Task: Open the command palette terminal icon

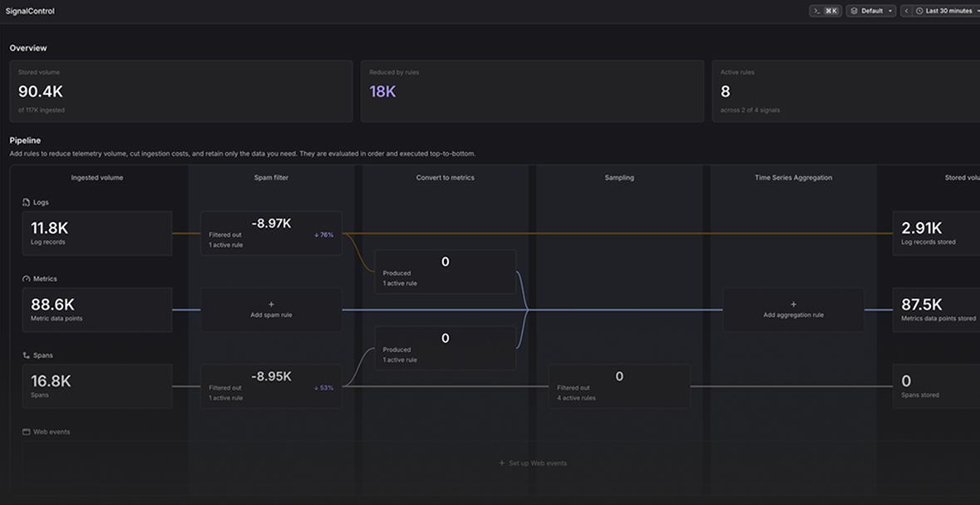Action: point(816,12)
